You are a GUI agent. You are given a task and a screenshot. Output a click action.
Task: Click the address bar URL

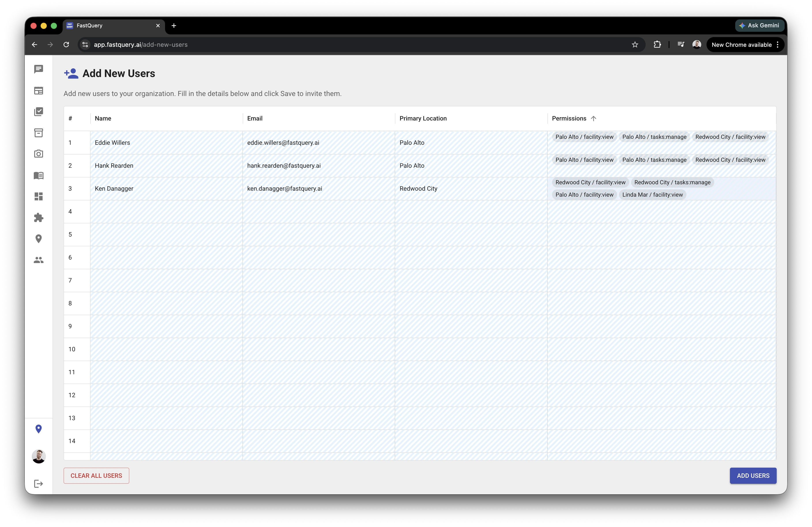[141, 45]
